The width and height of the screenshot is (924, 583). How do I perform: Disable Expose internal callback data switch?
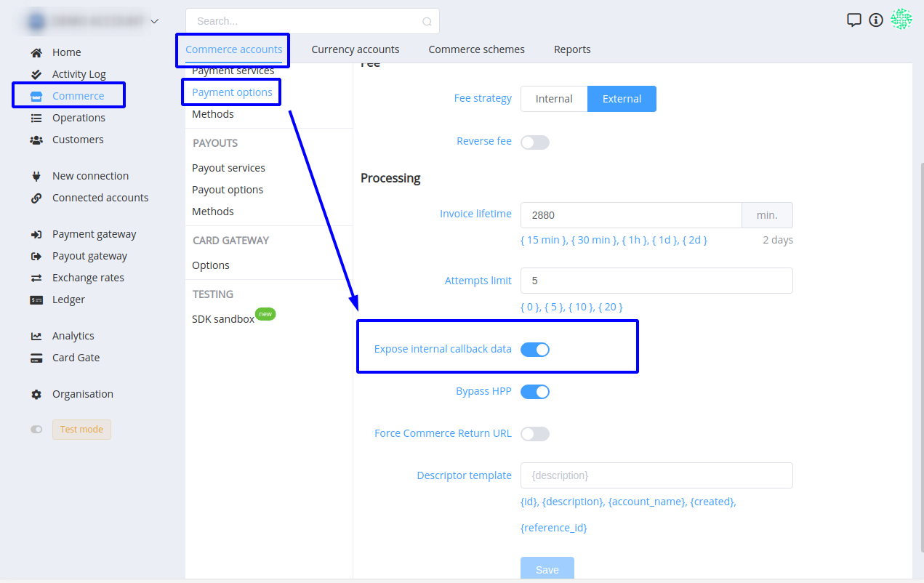(535, 350)
